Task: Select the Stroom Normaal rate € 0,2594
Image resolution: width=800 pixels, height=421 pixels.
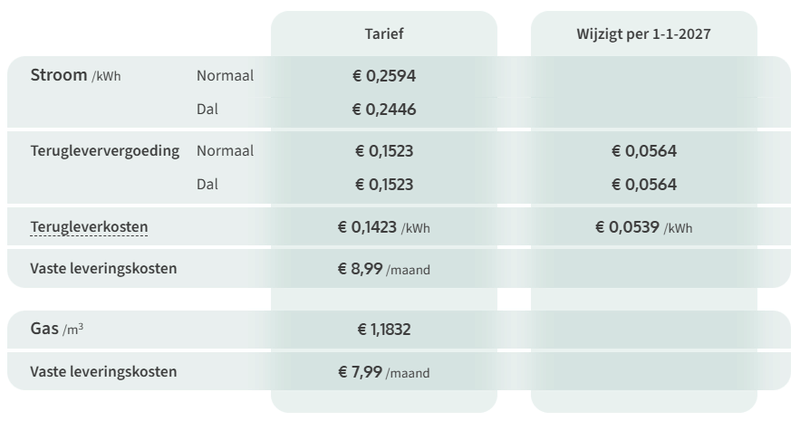Action: pyautogui.click(x=384, y=76)
